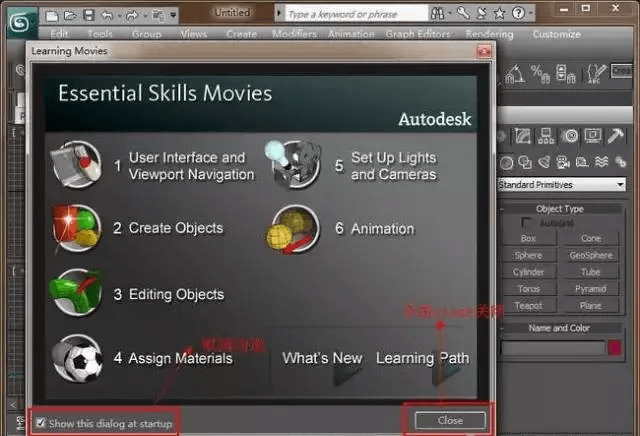Switch to the Utilities hammer tab
This screenshot has height=436, width=640.
pos(616,136)
